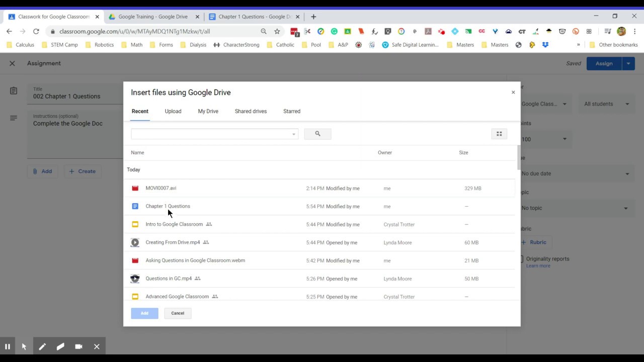Switch to the Upload tab
This screenshot has height=362, width=644.
coord(173,111)
